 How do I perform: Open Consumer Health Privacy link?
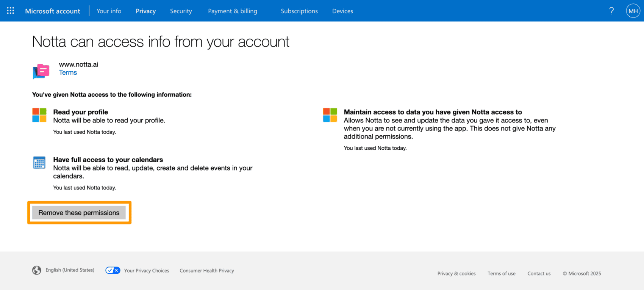pos(207,271)
